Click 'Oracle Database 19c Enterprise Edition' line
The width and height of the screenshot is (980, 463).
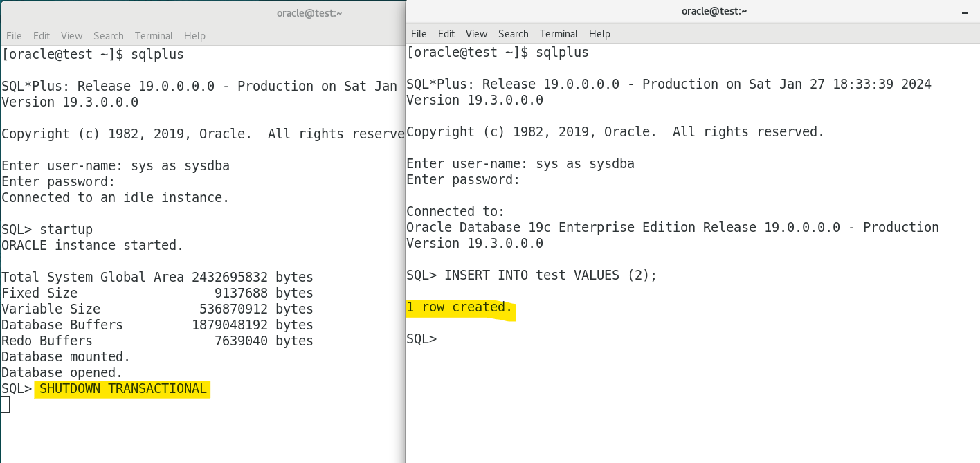(x=673, y=228)
